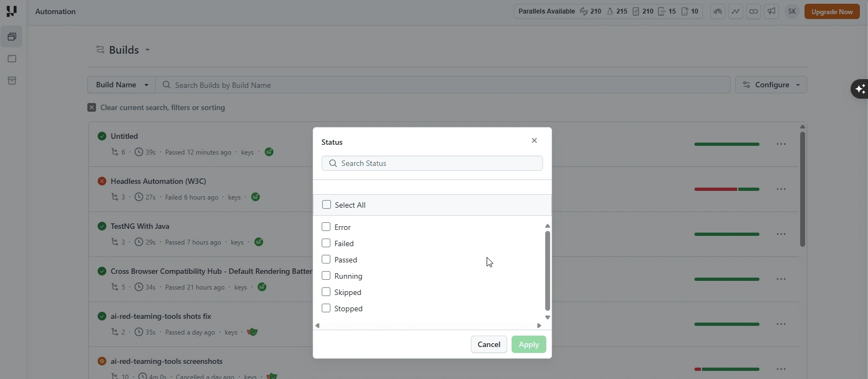Click the rainbow icon in top bar
Viewport: 868px width, 379px height.
(717, 11)
